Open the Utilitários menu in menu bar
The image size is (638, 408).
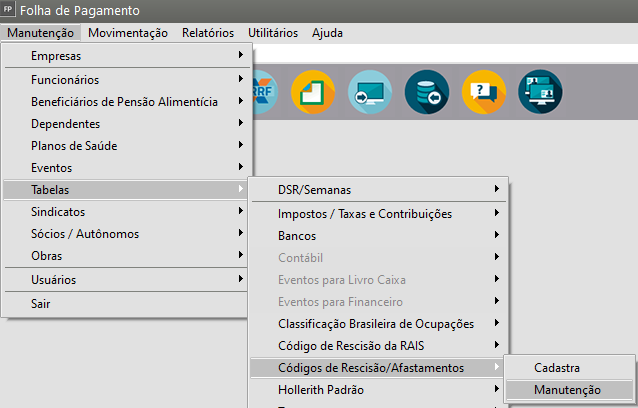click(273, 33)
